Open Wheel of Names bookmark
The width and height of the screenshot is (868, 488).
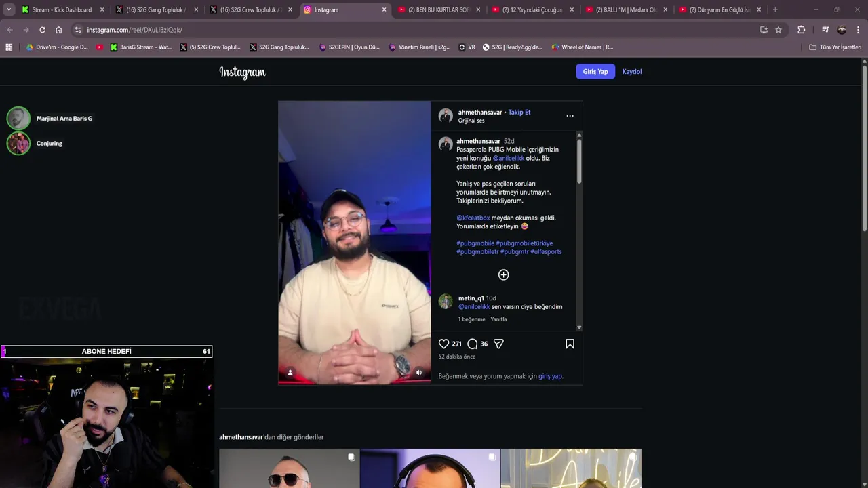[583, 47]
